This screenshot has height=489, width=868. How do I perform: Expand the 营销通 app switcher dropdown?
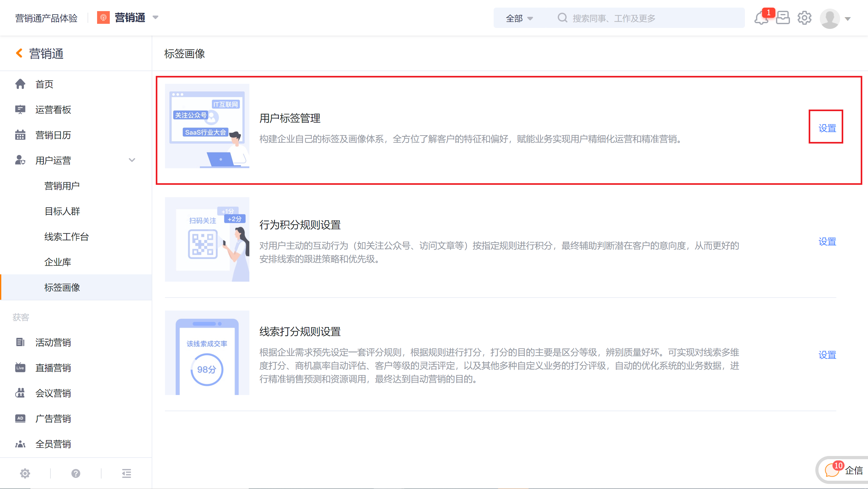pyautogui.click(x=155, y=17)
